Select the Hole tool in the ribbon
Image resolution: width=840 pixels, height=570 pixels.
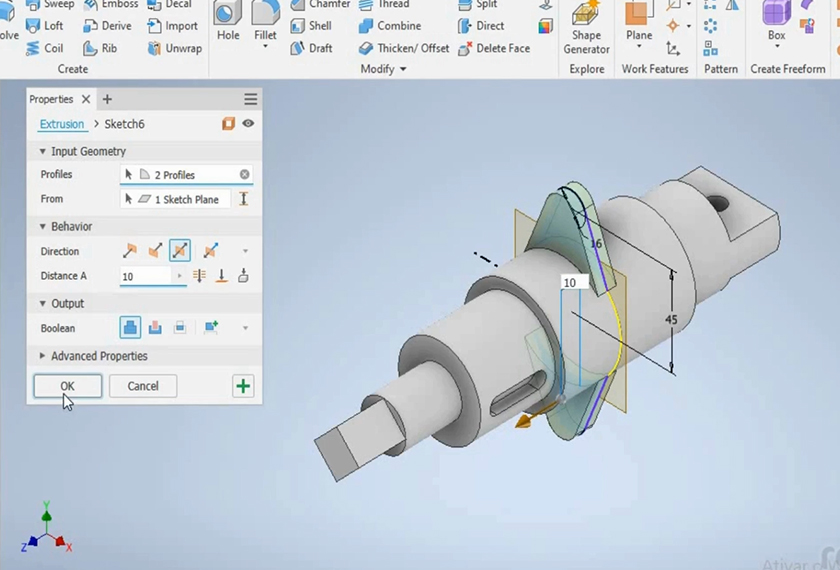coord(228,22)
